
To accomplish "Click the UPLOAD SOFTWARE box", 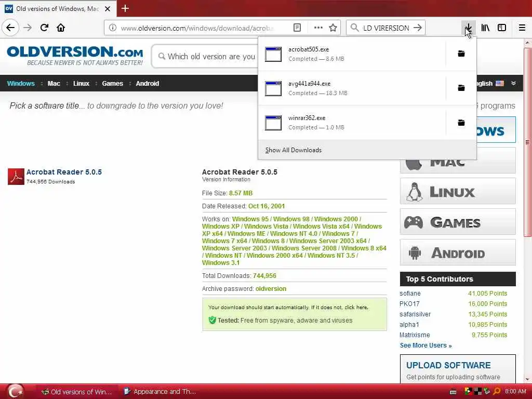I will pyautogui.click(x=458, y=369).
